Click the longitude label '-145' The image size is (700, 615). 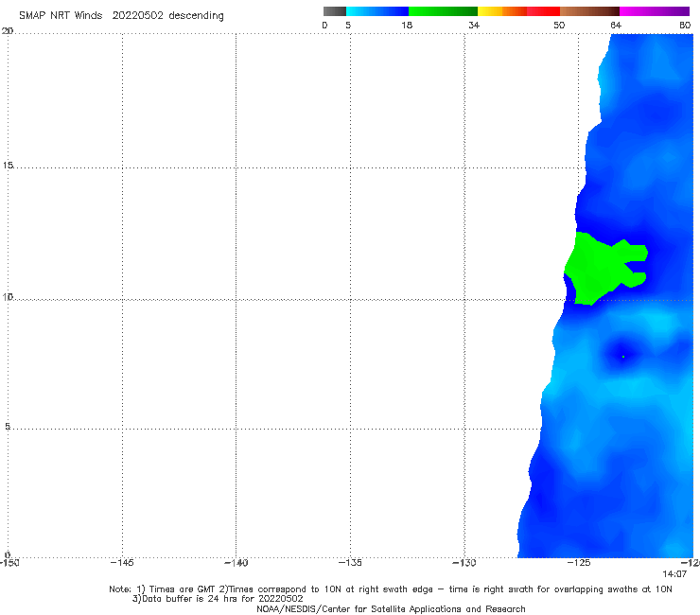pyautogui.click(x=122, y=563)
